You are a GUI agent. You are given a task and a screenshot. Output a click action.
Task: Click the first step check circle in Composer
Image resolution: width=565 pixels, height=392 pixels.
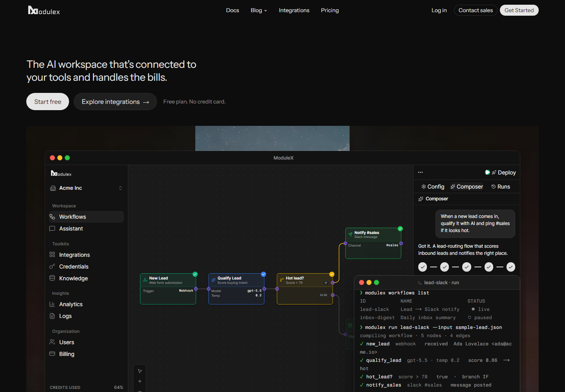tap(423, 267)
